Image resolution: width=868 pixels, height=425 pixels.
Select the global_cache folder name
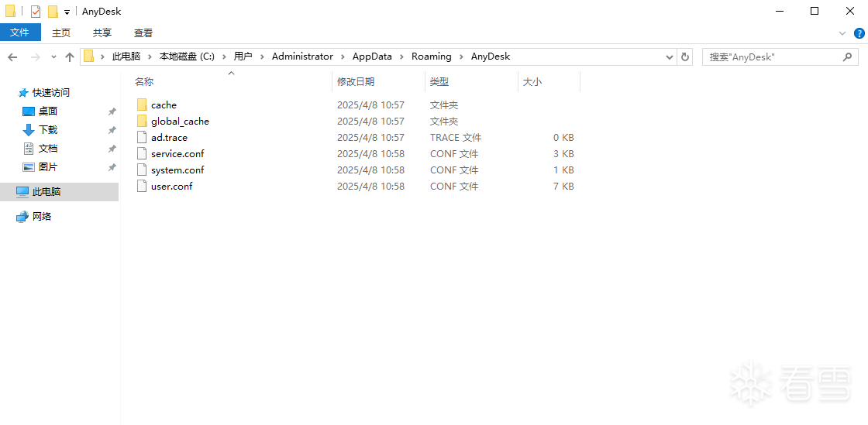point(180,121)
